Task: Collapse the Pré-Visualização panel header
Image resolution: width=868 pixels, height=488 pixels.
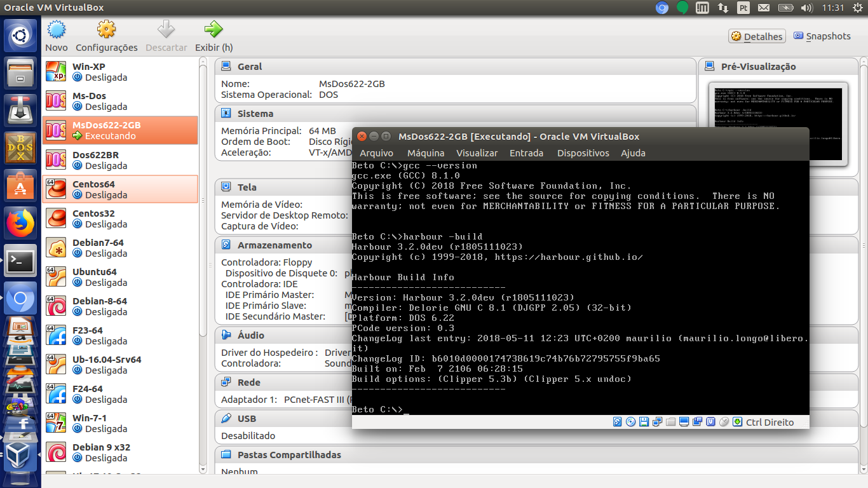Action: click(758, 67)
